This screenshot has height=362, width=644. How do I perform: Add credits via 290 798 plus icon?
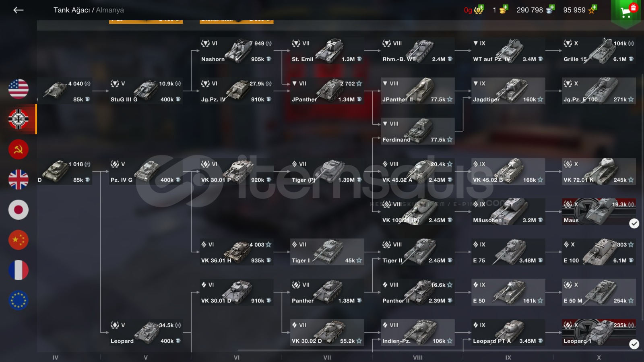pyautogui.click(x=550, y=9)
